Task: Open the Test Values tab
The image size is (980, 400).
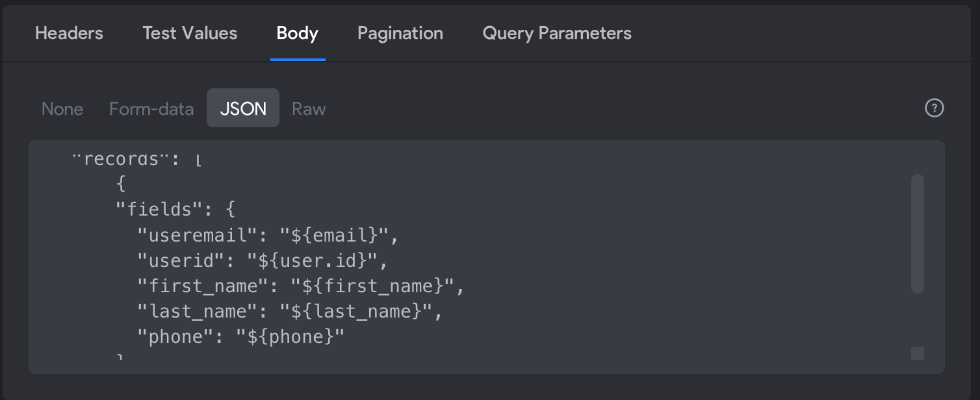Action: click(x=190, y=33)
